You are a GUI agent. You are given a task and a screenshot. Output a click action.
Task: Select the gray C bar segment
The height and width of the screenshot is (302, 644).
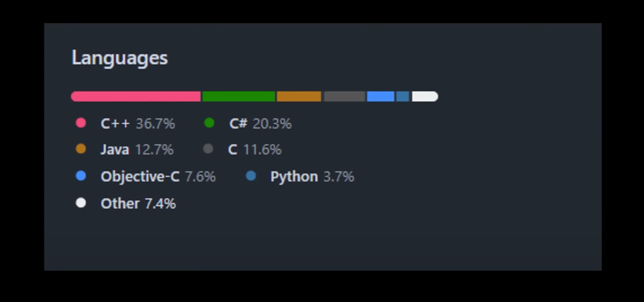tap(344, 96)
